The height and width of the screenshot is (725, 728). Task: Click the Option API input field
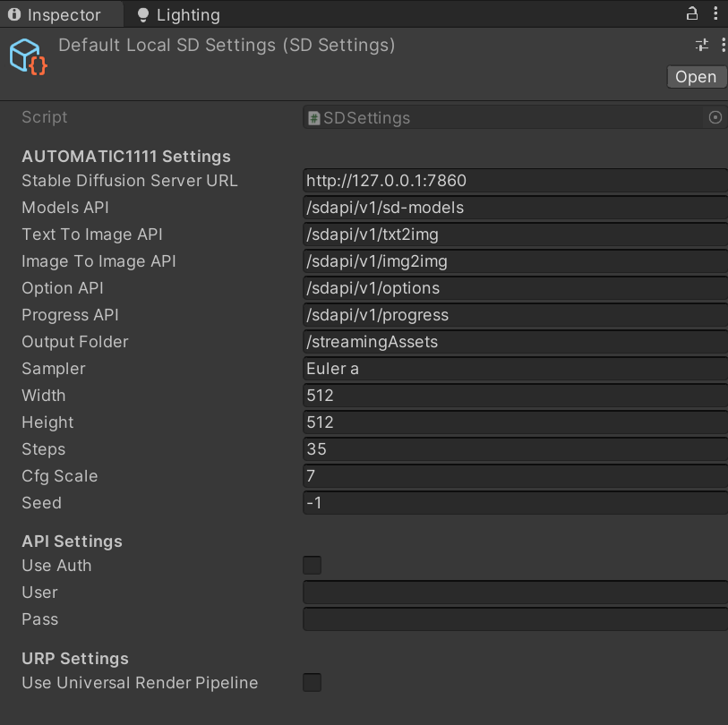516,288
